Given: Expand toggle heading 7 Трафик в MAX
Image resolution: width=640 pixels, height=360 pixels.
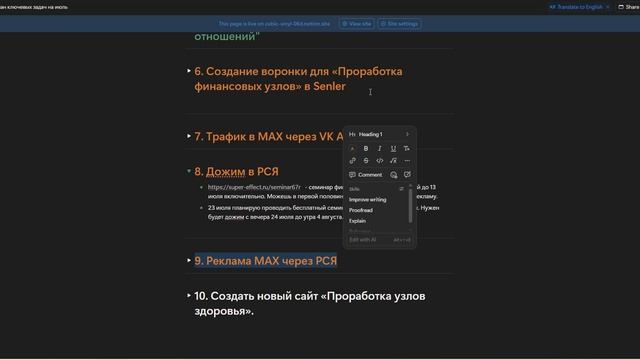Looking at the screenshot, I should coord(189,136).
